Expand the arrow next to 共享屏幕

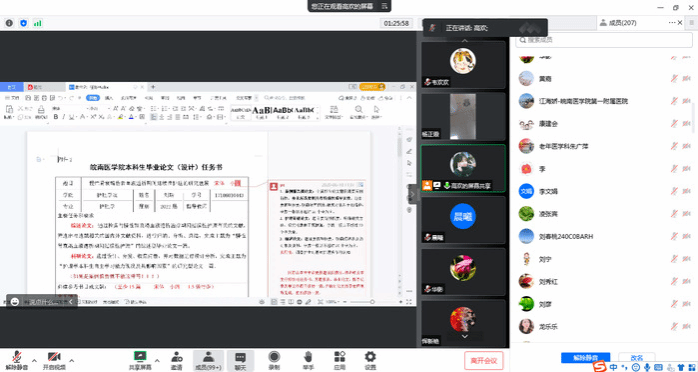click(157, 360)
